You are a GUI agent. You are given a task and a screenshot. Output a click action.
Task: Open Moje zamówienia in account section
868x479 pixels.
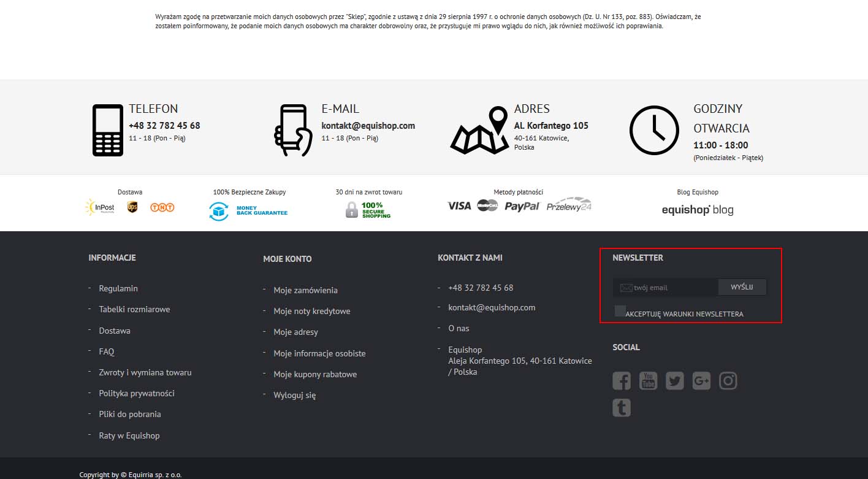[305, 290]
